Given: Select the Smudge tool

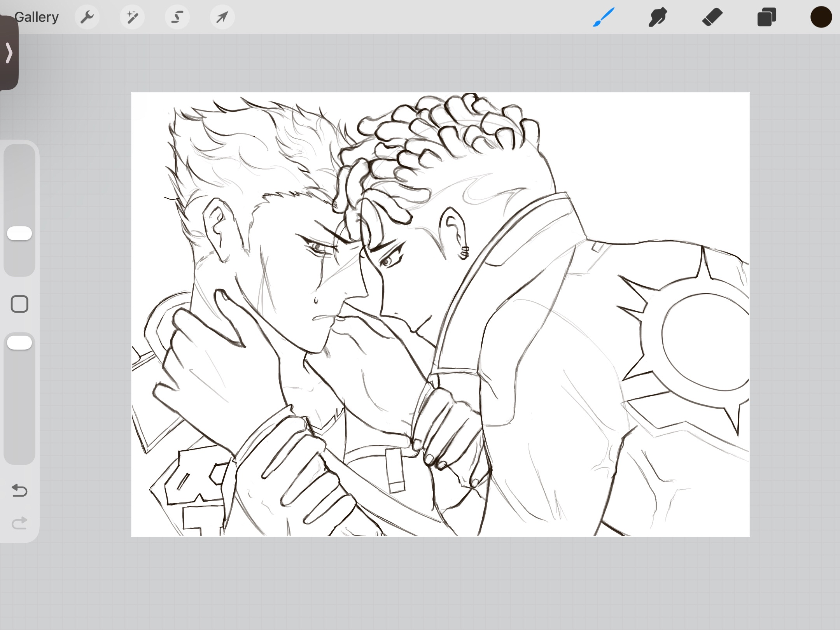Looking at the screenshot, I should (658, 17).
